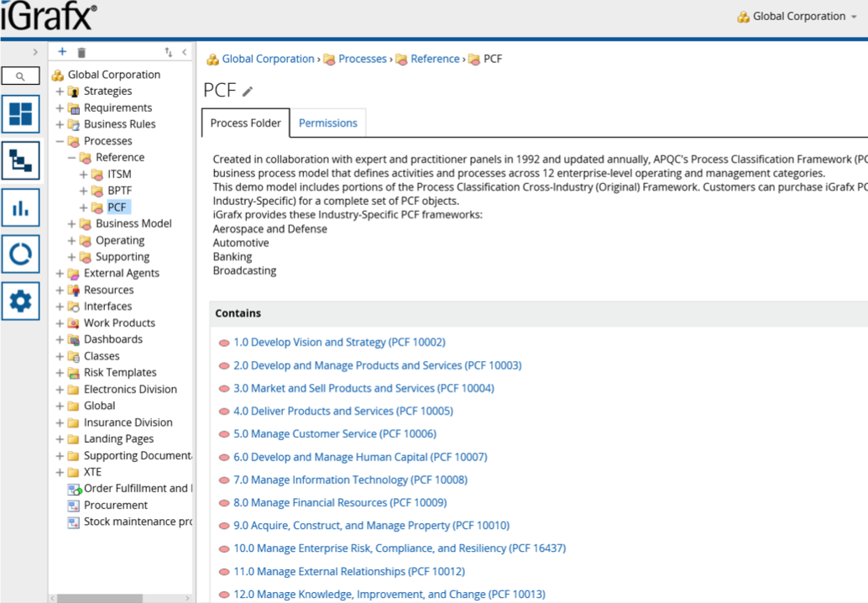The image size is (868, 603).
Task: Click the Global Corporation root icon in tree
Action: pos(58,75)
